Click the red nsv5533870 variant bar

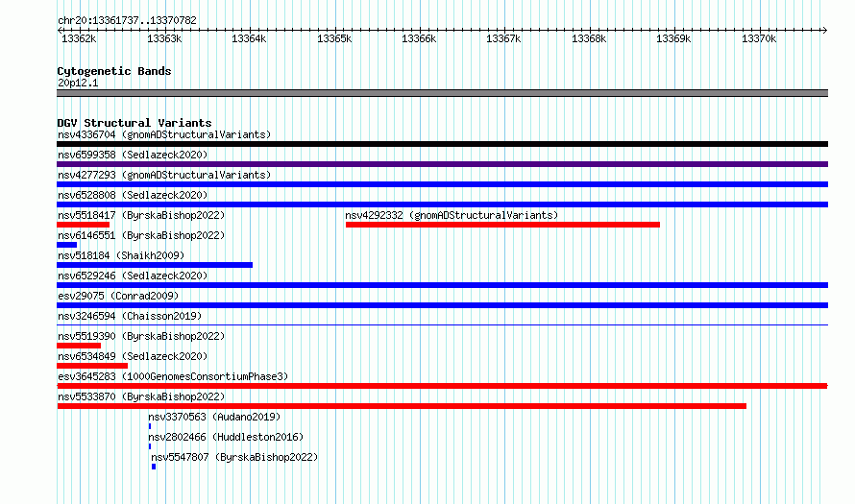[x=402, y=406]
